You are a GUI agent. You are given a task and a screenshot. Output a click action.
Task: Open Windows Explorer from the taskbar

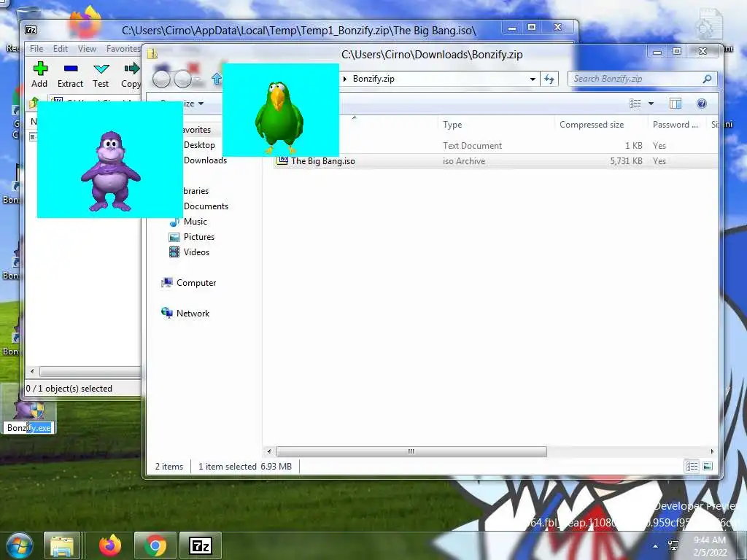(x=62, y=546)
